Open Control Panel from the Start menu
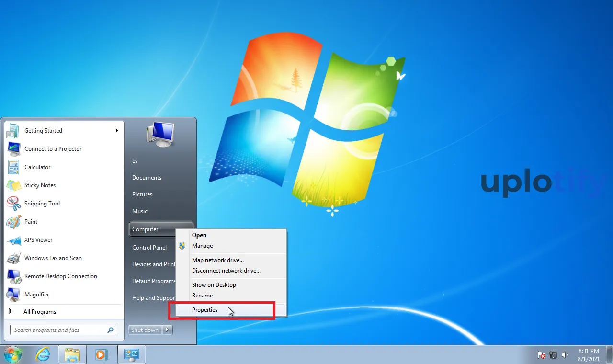The height and width of the screenshot is (364, 613). [x=149, y=248]
